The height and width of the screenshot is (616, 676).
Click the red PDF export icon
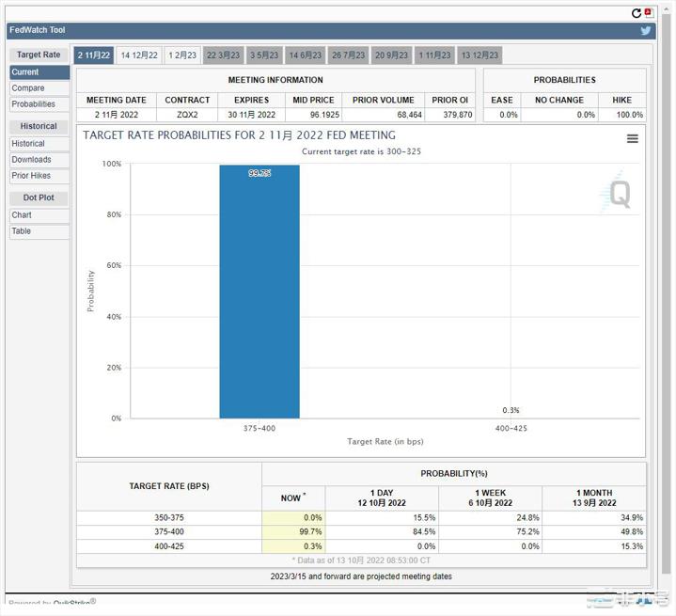click(648, 12)
